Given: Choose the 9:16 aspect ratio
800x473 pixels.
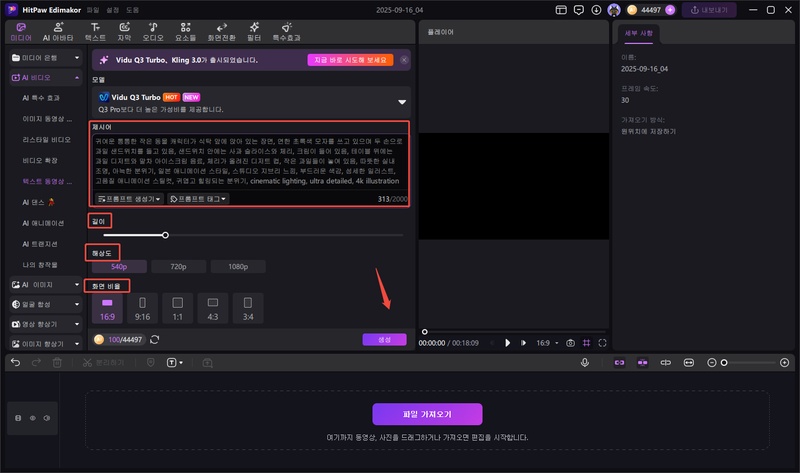Looking at the screenshot, I should point(142,308).
